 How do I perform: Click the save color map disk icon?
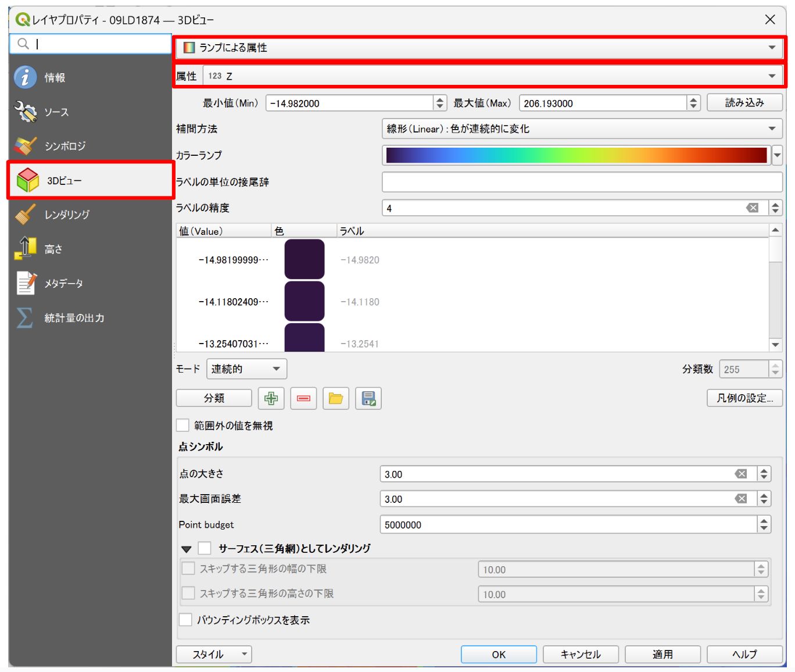368,398
